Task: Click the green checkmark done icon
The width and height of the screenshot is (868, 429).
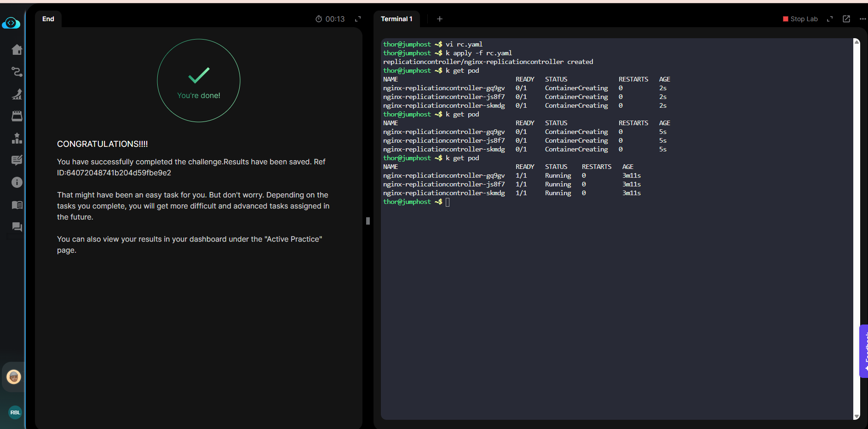Action: click(x=199, y=75)
